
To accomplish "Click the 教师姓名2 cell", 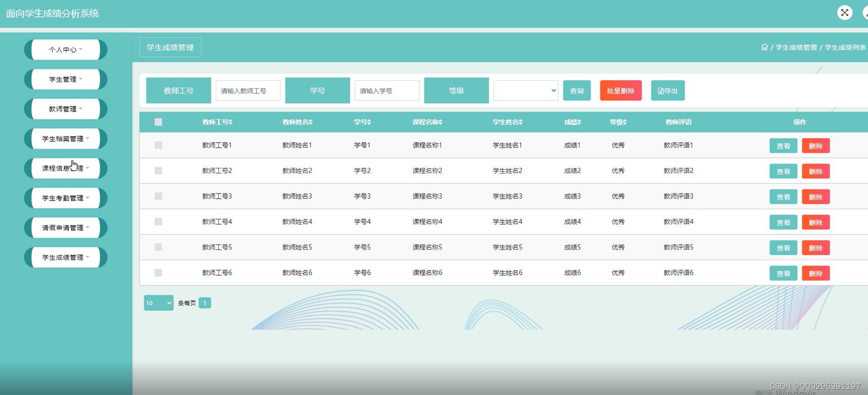I will 297,171.
